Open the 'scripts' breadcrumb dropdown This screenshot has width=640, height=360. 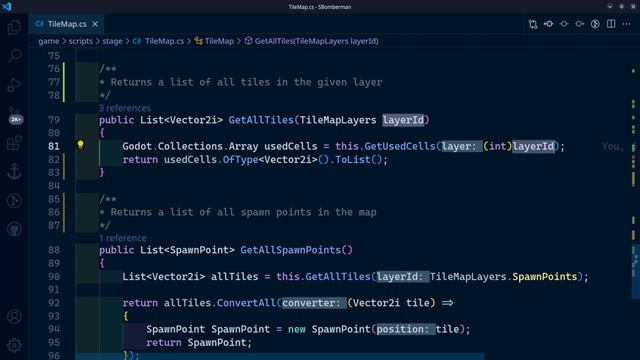80,41
